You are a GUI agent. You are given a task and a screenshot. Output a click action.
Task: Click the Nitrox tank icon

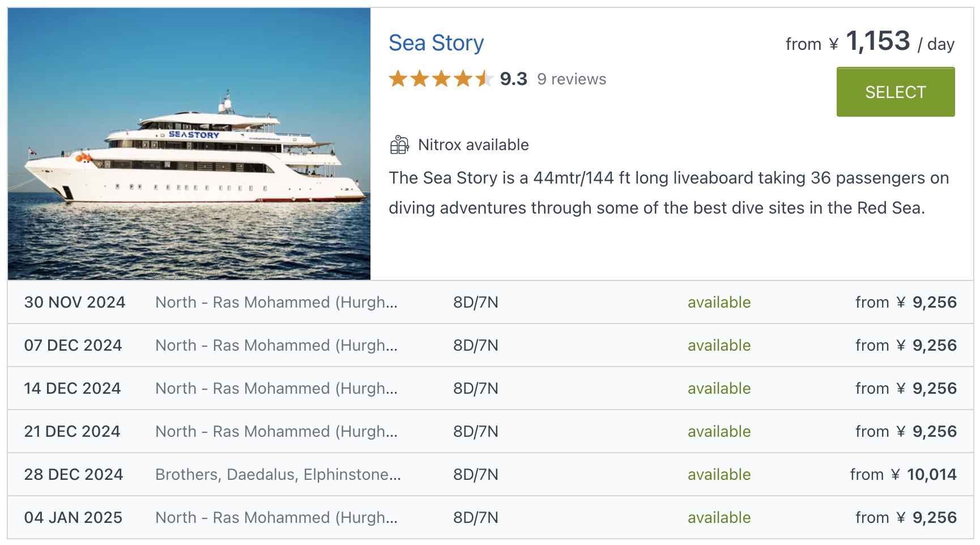click(399, 145)
